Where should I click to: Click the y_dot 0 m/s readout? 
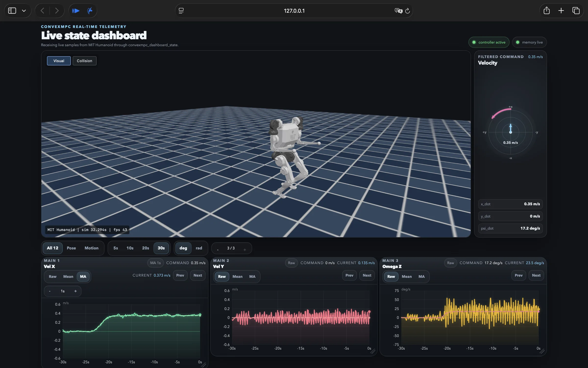click(x=510, y=216)
